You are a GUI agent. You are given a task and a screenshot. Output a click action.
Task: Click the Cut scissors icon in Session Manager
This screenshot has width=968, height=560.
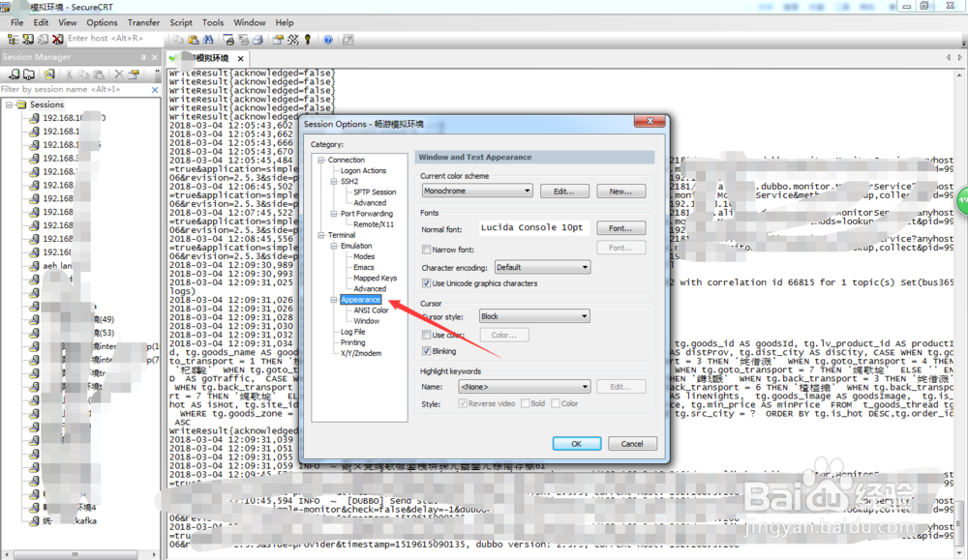(69, 74)
